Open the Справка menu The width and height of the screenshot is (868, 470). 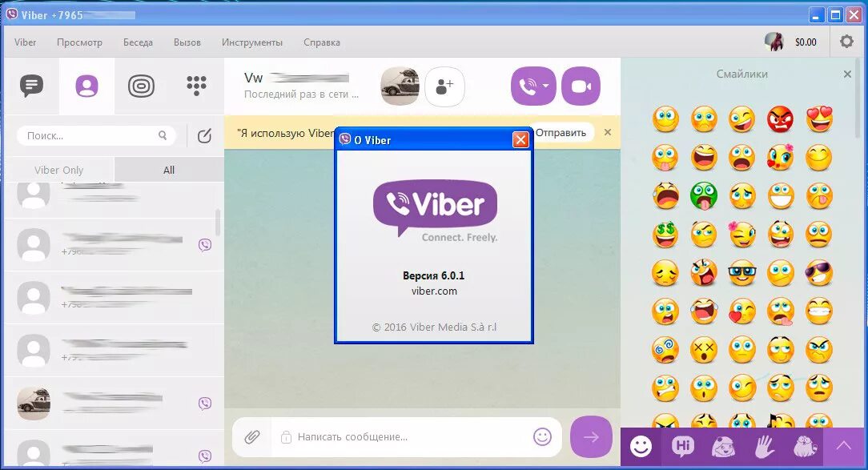coord(322,42)
